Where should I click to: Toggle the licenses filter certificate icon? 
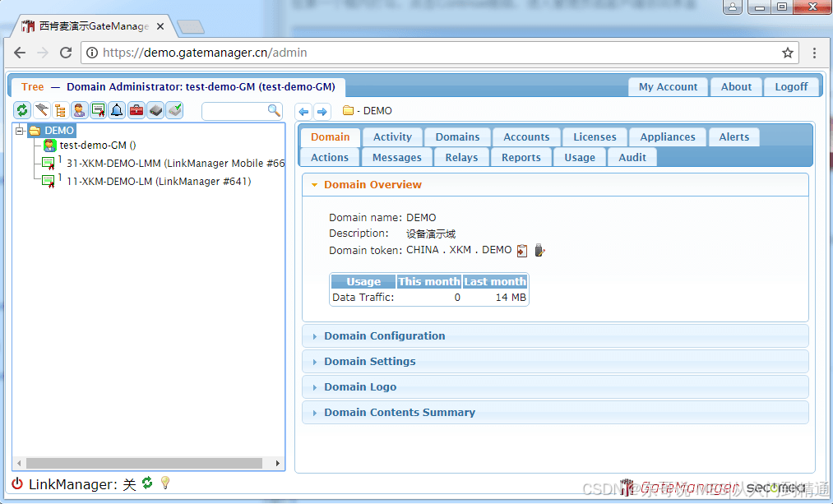99,110
